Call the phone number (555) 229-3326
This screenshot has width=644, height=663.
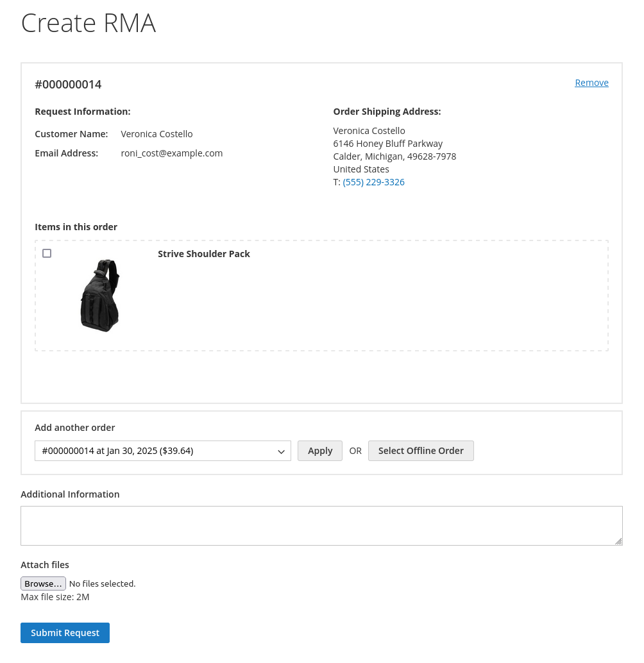pyautogui.click(x=373, y=181)
